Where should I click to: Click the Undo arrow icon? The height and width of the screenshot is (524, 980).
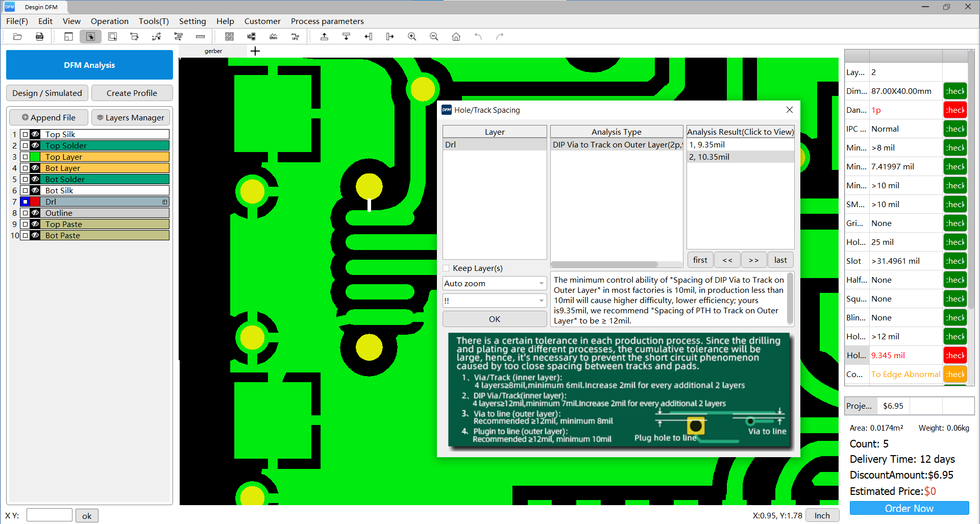pos(478,36)
